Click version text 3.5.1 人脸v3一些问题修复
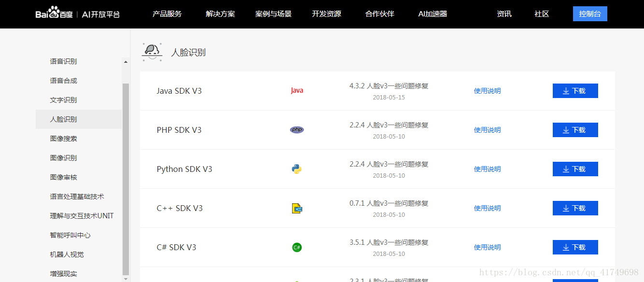 [x=389, y=242]
